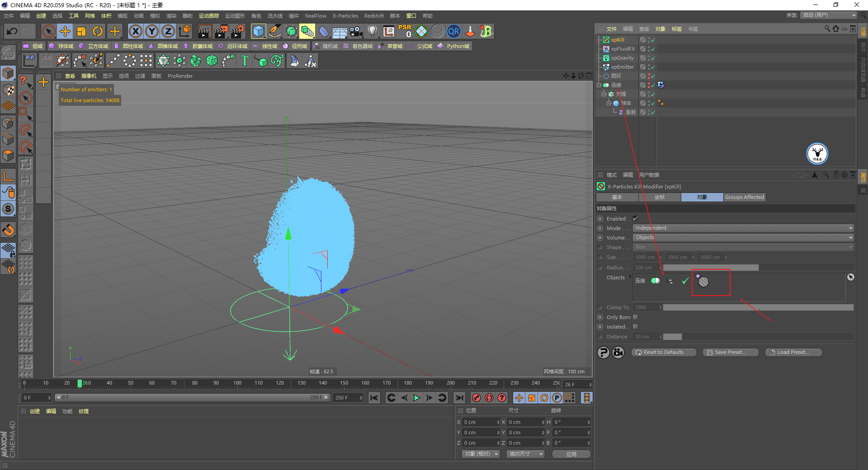Click the 球体域 field button
This screenshot has width=868, height=470.
point(61,46)
